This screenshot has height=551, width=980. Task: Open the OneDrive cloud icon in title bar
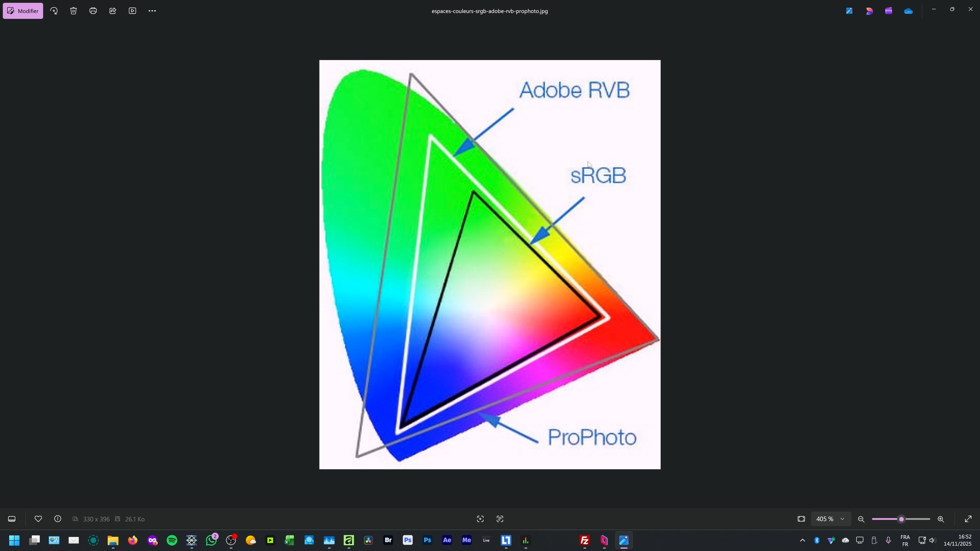[x=909, y=11]
